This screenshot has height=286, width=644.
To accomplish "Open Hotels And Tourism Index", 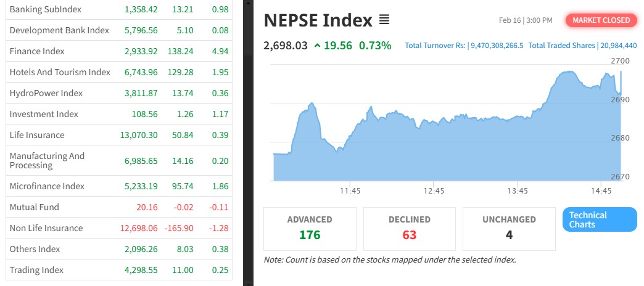I will point(60,72).
